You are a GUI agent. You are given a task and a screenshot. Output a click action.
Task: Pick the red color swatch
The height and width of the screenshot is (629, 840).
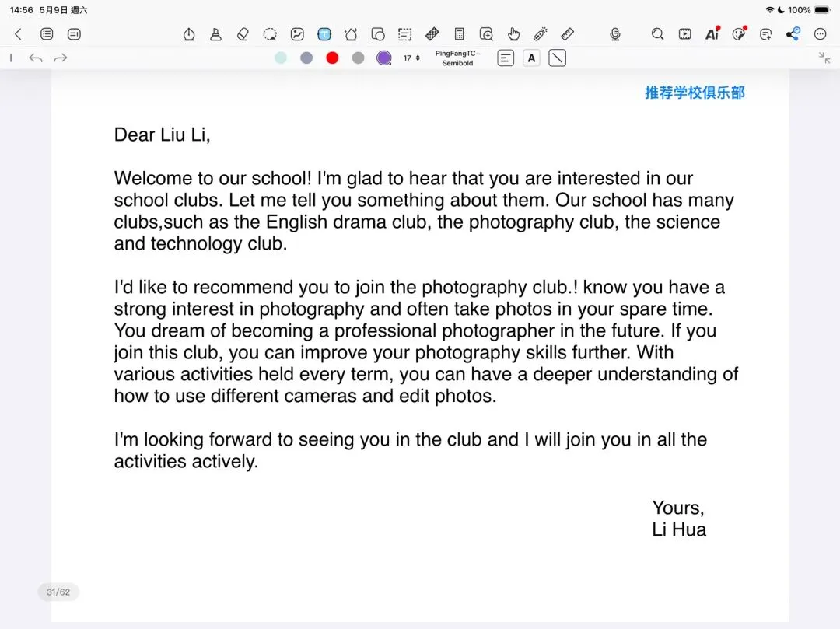pyautogui.click(x=332, y=58)
